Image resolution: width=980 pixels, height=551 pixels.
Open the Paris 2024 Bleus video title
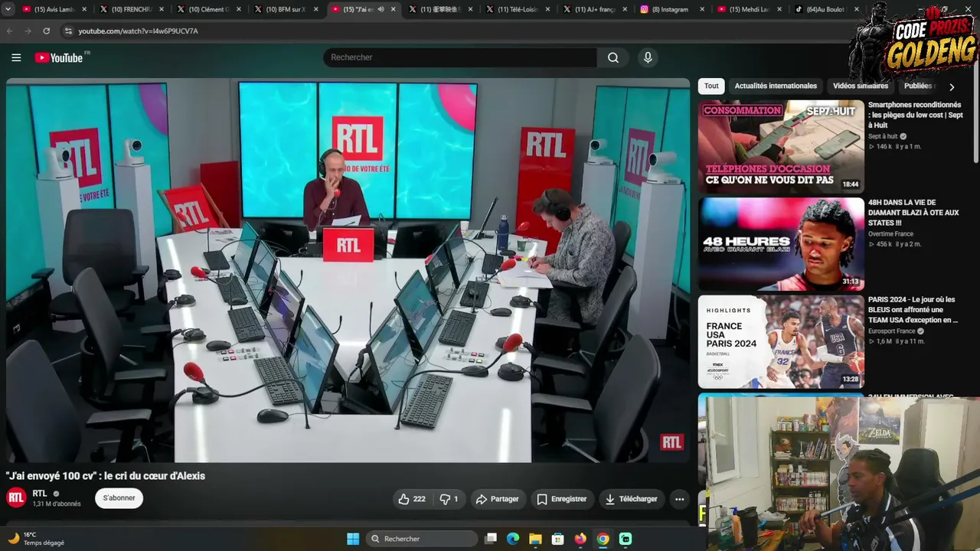pos(913,310)
